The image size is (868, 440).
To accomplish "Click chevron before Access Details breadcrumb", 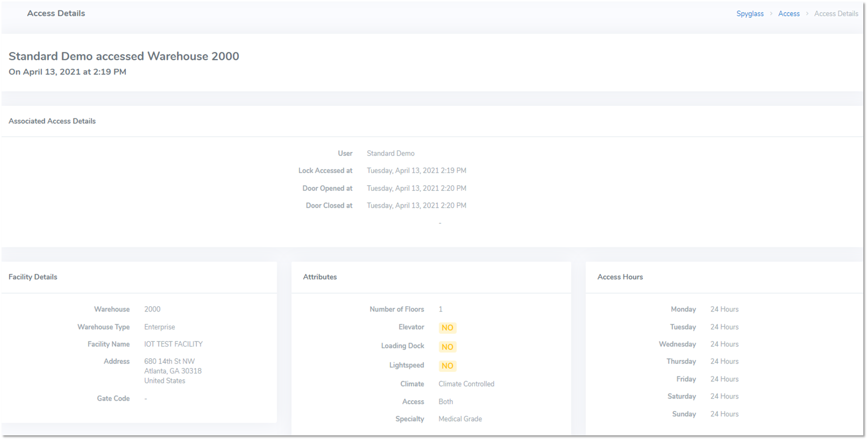I will [807, 14].
